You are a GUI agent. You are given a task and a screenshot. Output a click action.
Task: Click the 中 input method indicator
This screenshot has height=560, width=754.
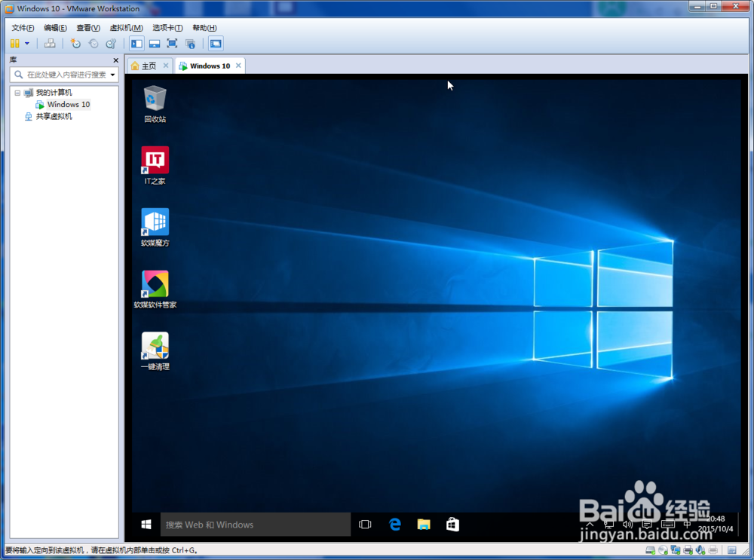(x=687, y=525)
